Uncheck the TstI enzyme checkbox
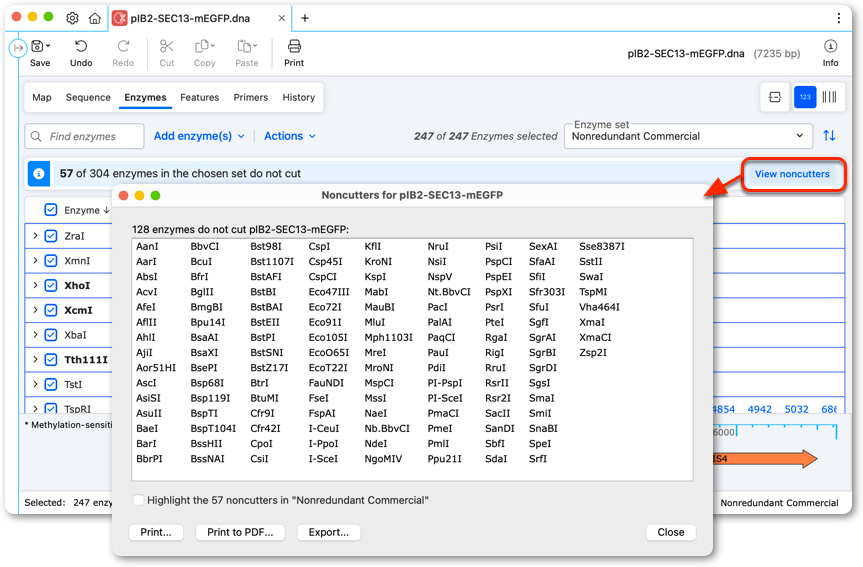 click(51, 384)
